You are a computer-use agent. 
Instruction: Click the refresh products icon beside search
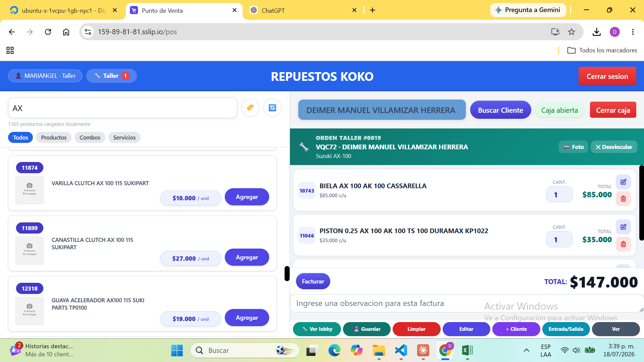(x=272, y=108)
